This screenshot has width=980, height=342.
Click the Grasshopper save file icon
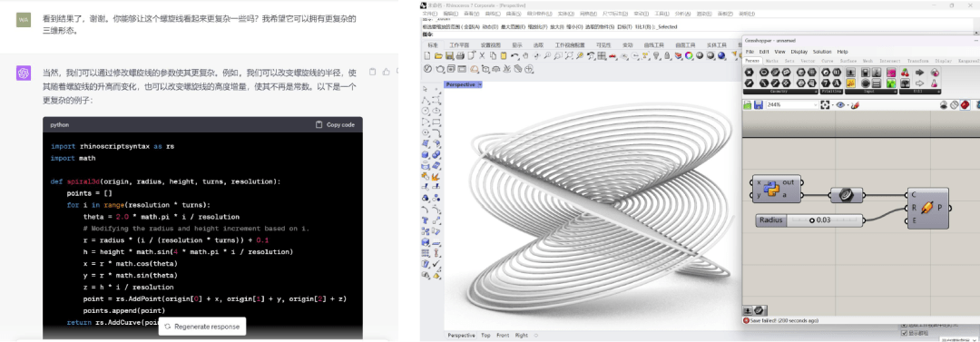click(758, 105)
